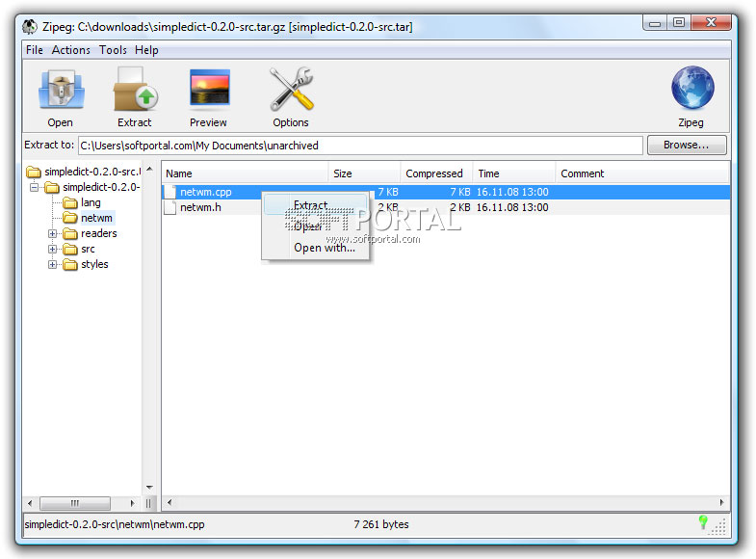Sort by the Name column header

(x=245, y=173)
